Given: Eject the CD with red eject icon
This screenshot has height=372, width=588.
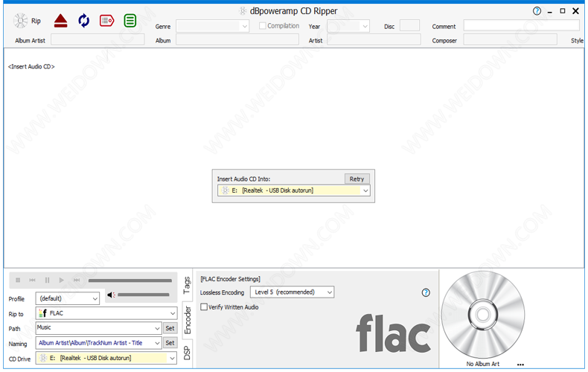Looking at the screenshot, I should pyautogui.click(x=60, y=21).
